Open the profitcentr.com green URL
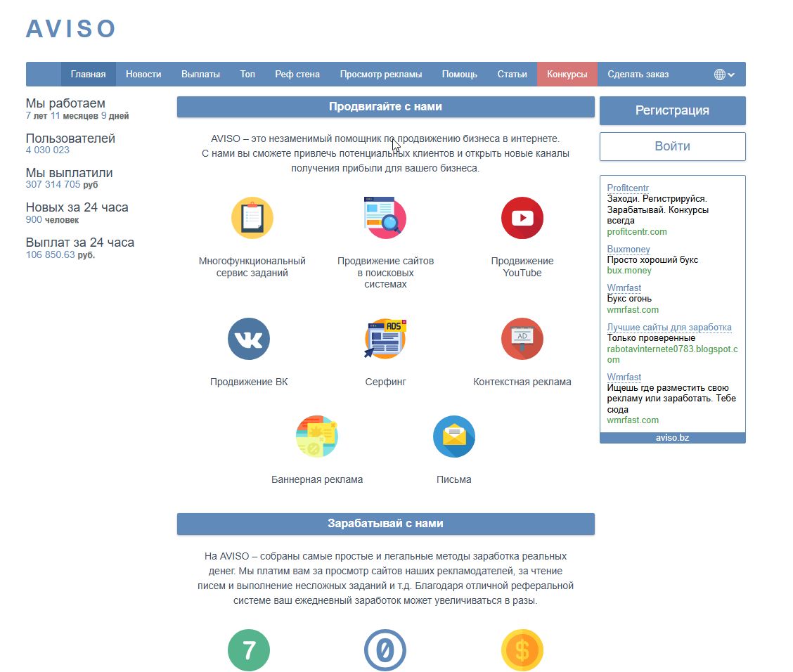 click(x=637, y=232)
